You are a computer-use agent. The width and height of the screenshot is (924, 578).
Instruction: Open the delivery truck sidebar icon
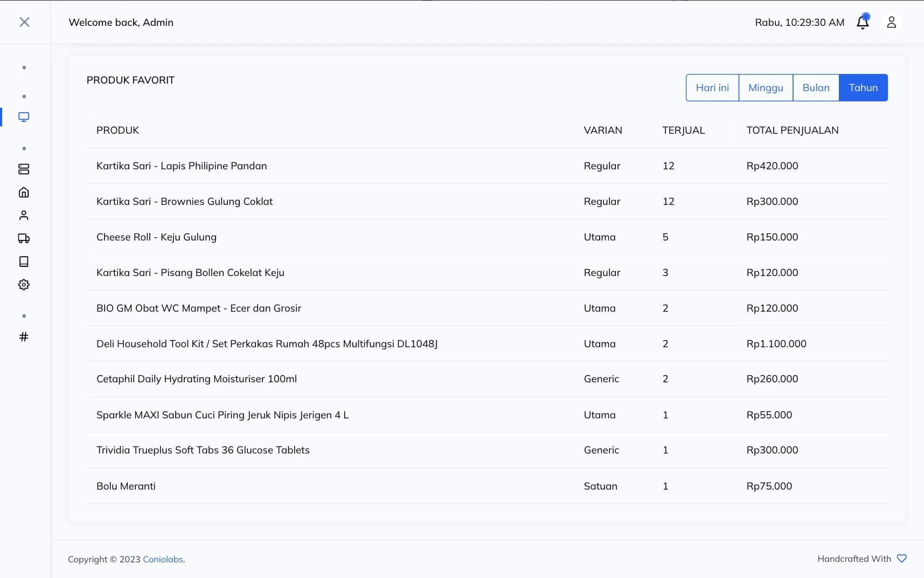24,238
